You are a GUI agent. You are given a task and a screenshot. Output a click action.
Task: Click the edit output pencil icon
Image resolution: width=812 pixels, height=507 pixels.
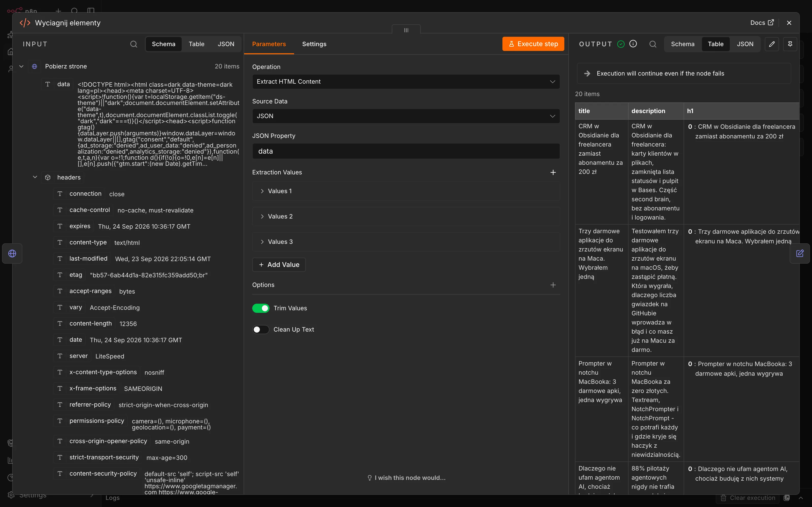coord(772,44)
